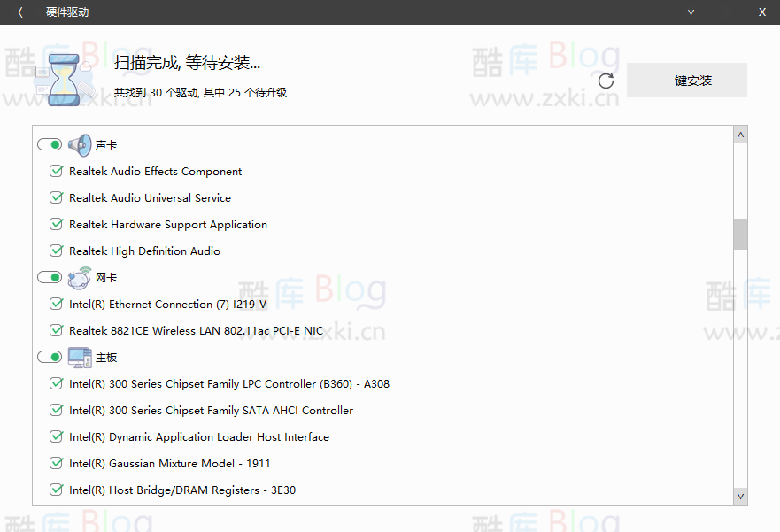Screen dimensions: 780x532
Task: Click the 主板 motherboard icon
Action: tap(80, 356)
